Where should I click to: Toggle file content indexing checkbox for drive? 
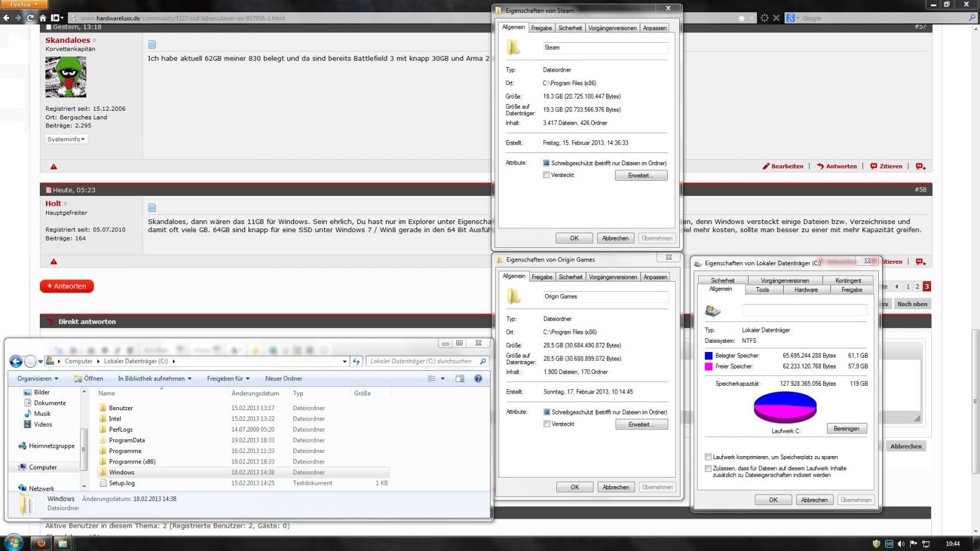[x=709, y=469]
